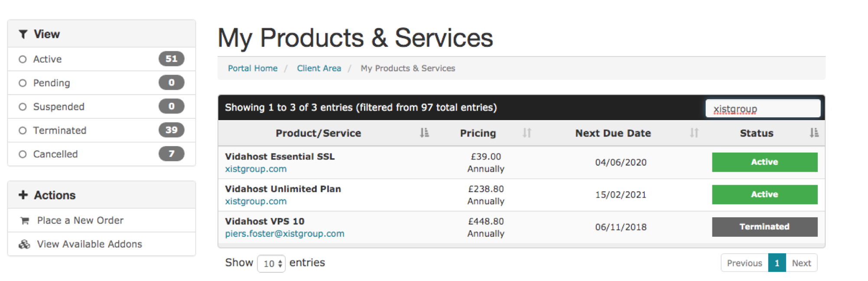Open Client Area breadcrumb link
This screenshot has width=868, height=281.
tap(319, 69)
